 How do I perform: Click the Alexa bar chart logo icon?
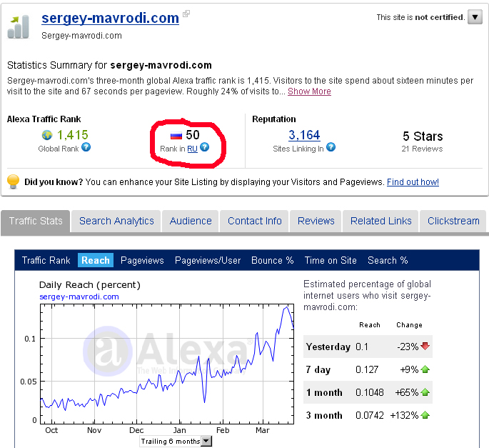pos(19,26)
